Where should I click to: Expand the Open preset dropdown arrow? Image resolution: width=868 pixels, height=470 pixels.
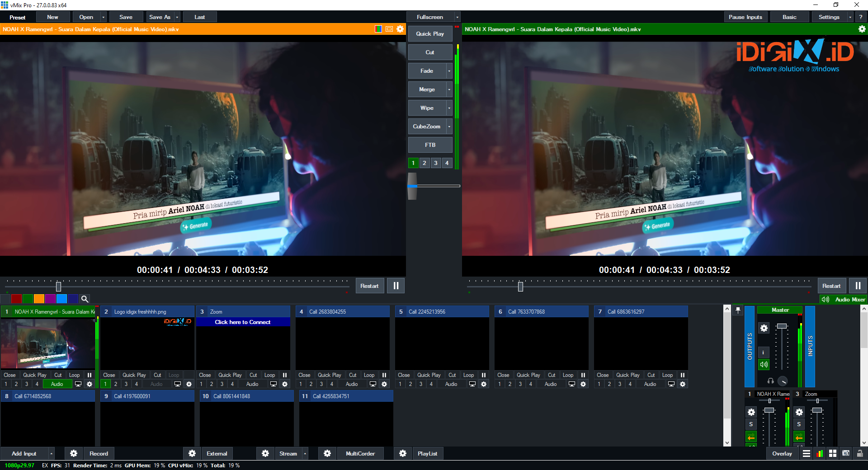[104, 17]
